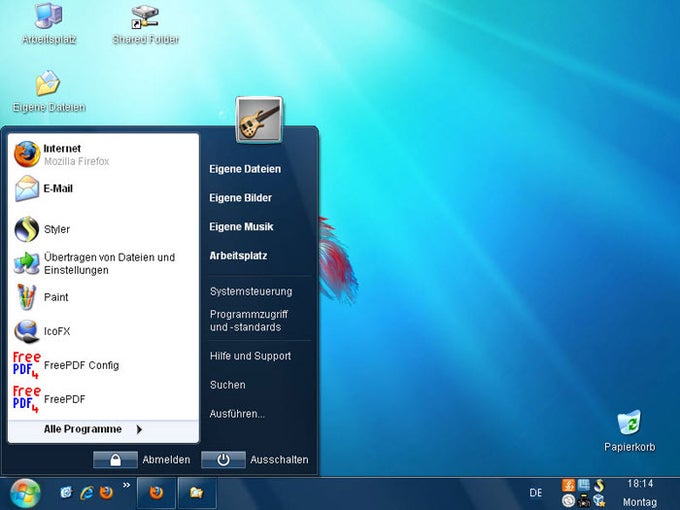Select the Papierkorb recycle bin icon

tap(629, 431)
